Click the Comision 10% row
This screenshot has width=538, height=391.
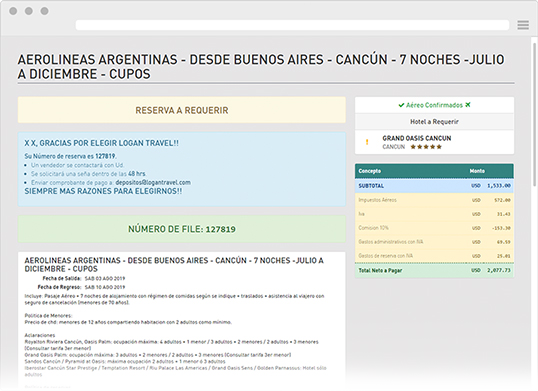coord(434,228)
